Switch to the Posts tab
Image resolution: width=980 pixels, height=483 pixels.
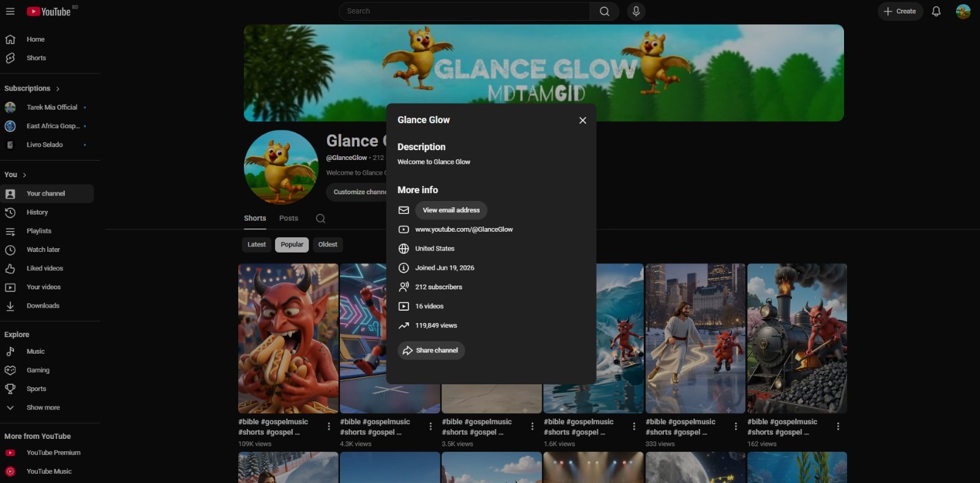point(288,218)
